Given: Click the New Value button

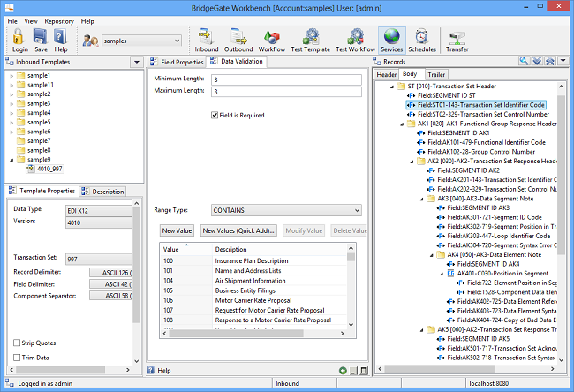Looking at the screenshot, I should (x=177, y=230).
